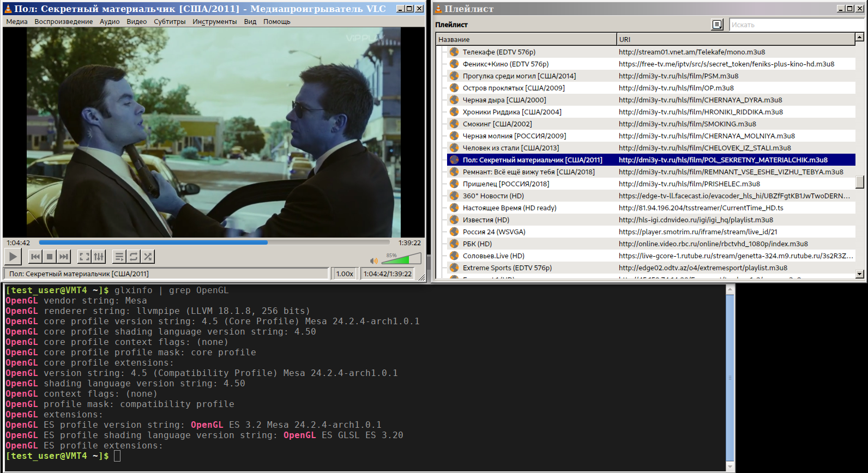The width and height of the screenshot is (868, 473).
Task: Skip to next media in VLC
Action: coord(64,256)
